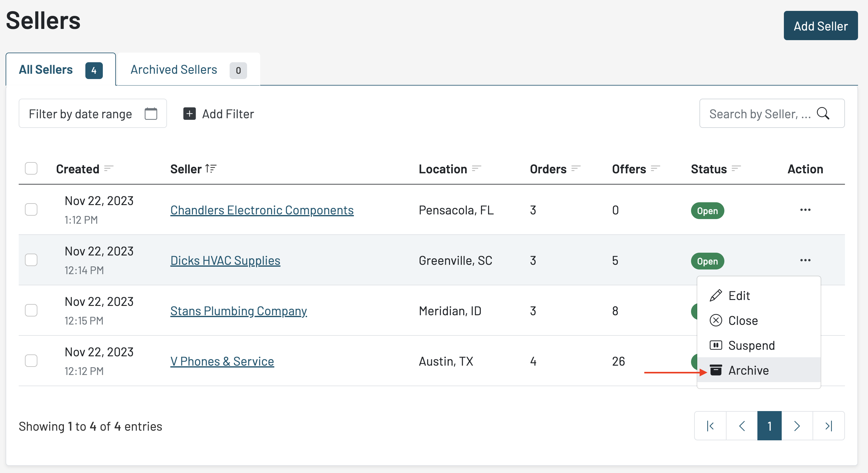Check the select-all checkbox in header
868x473 pixels.
(x=31, y=168)
